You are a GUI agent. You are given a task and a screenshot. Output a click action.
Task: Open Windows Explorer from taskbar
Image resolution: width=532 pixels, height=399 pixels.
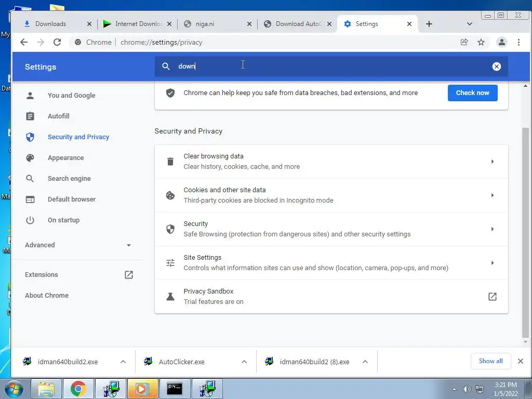[46, 389]
